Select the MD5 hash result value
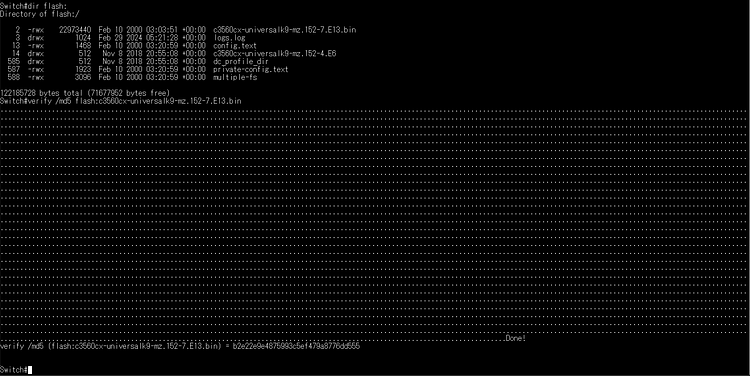Screen dimensions: 750x376 coord(296,346)
